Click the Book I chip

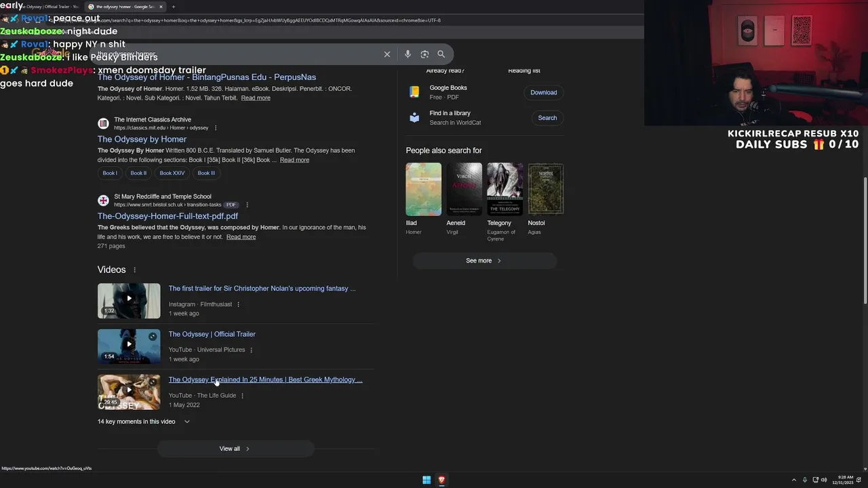110,173
